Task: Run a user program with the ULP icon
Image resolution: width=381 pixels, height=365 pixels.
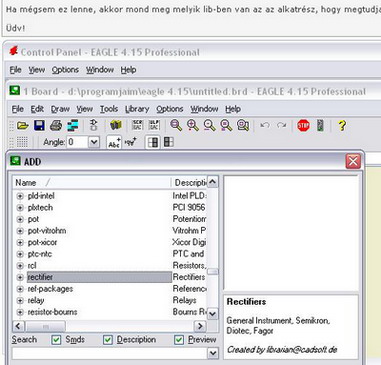Action: point(154,126)
